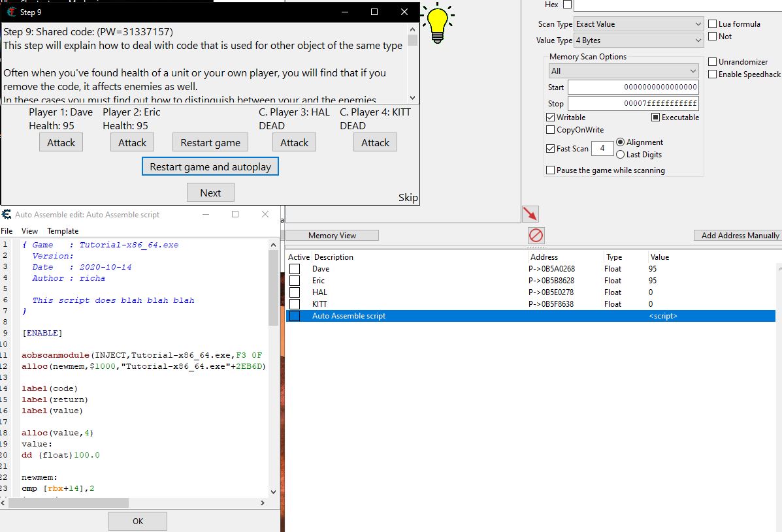Enable the Pause the game while scanning option
The height and width of the screenshot is (532, 782).
[x=550, y=170]
